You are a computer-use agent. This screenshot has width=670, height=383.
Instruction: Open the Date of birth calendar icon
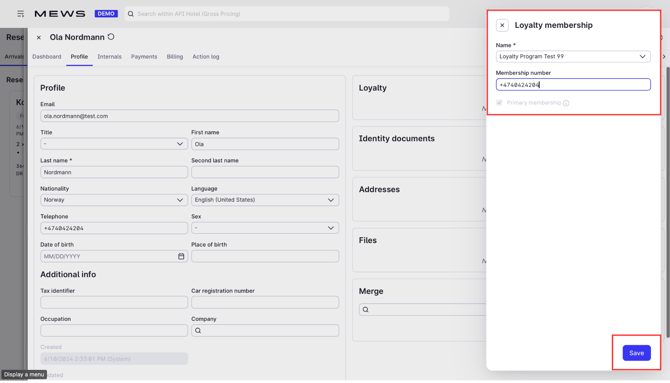pyautogui.click(x=181, y=256)
